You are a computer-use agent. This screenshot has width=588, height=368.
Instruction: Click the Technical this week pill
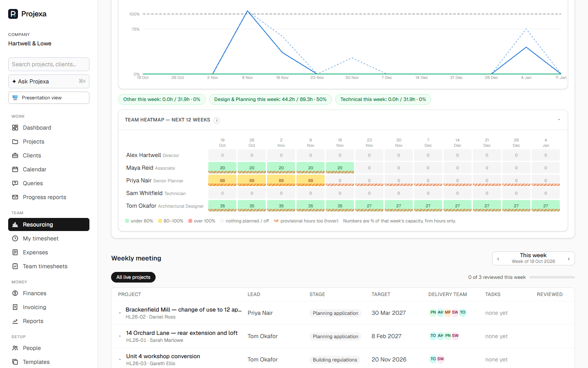[x=383, y=99]
